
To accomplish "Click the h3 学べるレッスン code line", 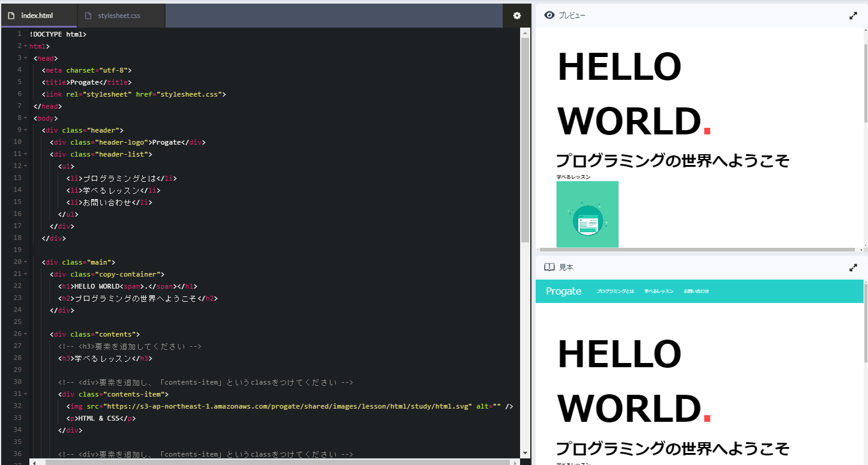I will click(105, 358).
